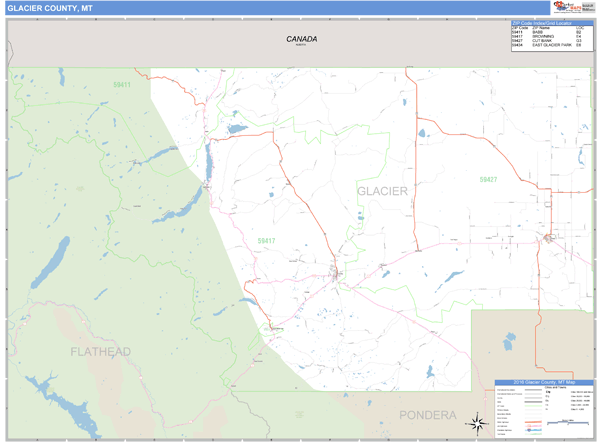This screenshot has width=600, height=442.
Task: Click the ZIP code 59417 map label
Action: 266,241
